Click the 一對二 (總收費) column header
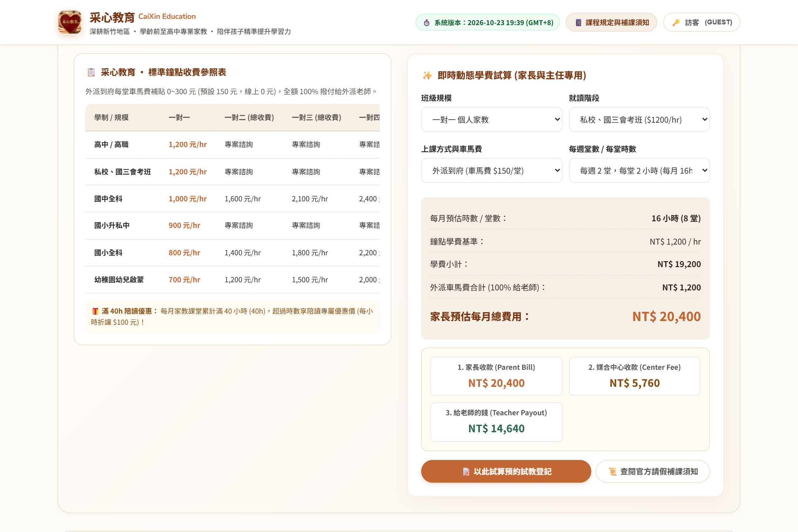The width and height of the screenshot is (798, 532). (x=249, y=117)
